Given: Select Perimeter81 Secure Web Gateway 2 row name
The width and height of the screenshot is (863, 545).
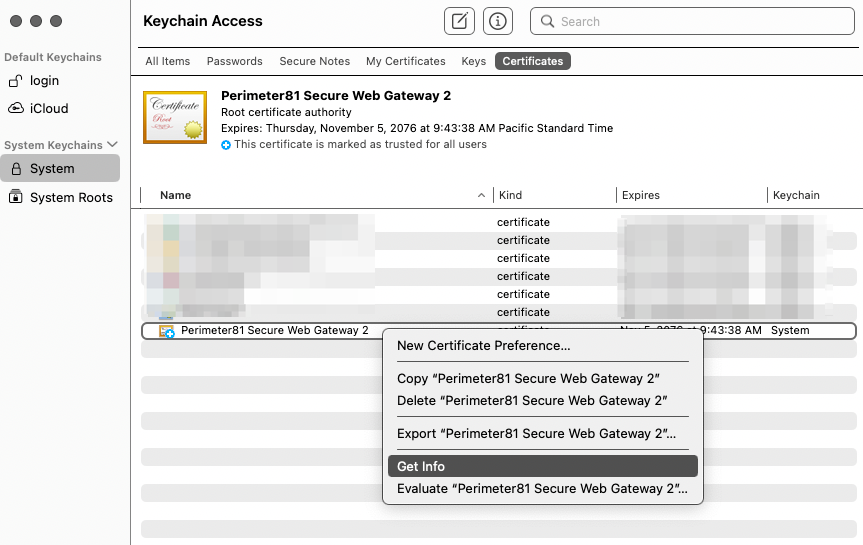Looking at the screenshot, I should (275, 331).
